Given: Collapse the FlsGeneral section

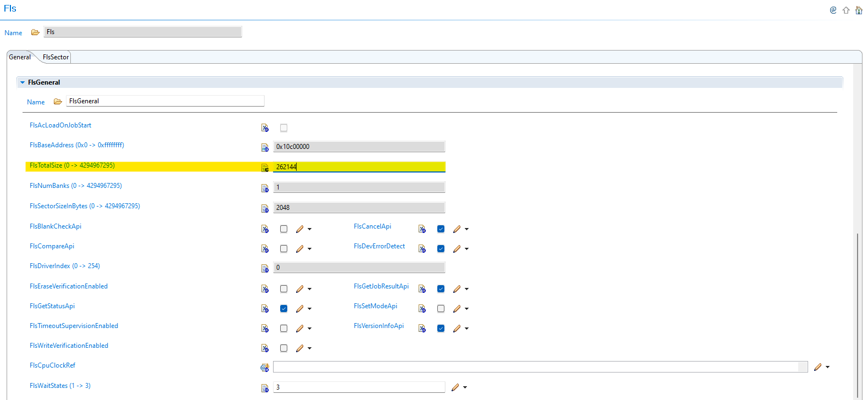Looking at the screenshot, I should click(x=23, y=82).
